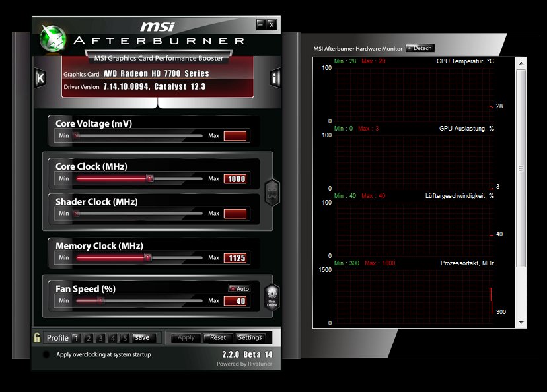The height and width of the screenshot is (392, 547).
Task: Click the Memory Clock slider handle
Action: coord(148,257)
